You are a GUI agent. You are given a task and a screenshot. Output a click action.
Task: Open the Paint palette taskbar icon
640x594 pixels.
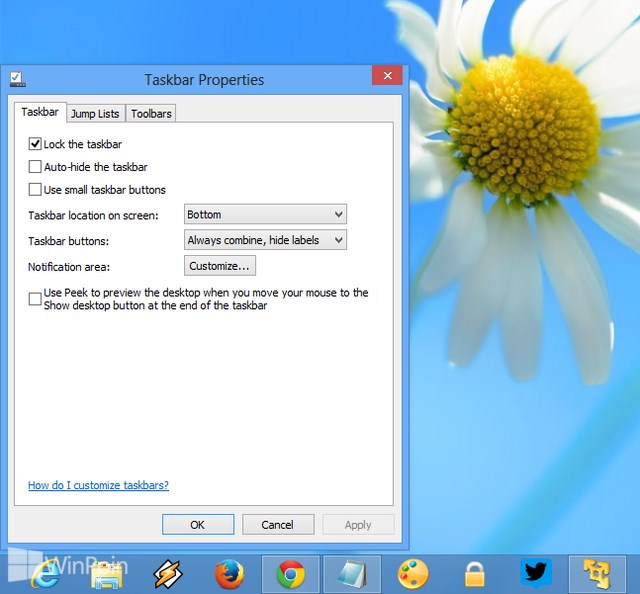click(x=413, y=574)
